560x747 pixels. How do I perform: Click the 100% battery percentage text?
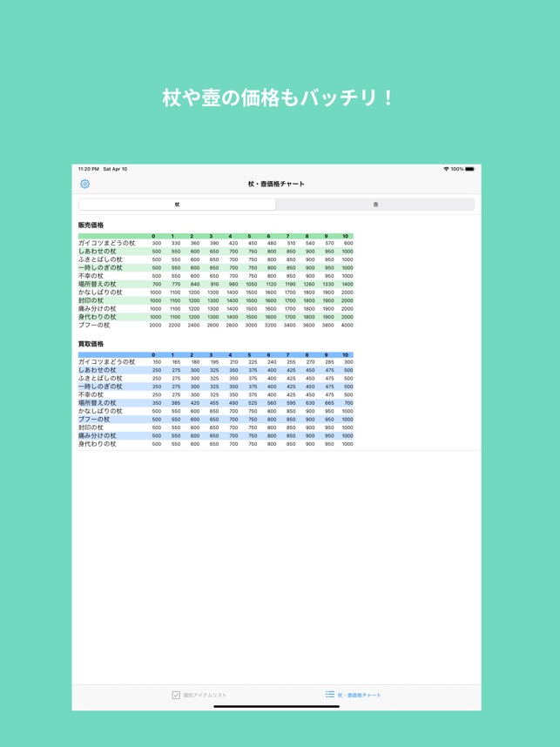tap(457, 169)
